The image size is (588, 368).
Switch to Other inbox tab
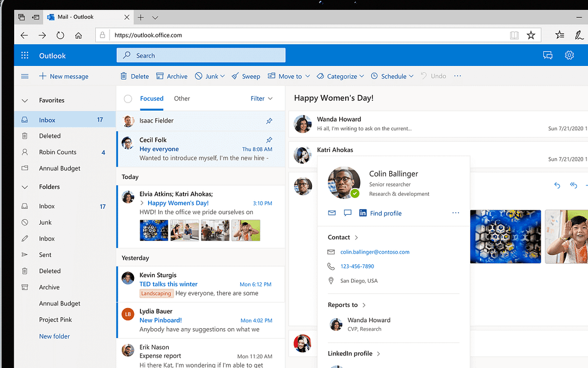tap(182, 98)
